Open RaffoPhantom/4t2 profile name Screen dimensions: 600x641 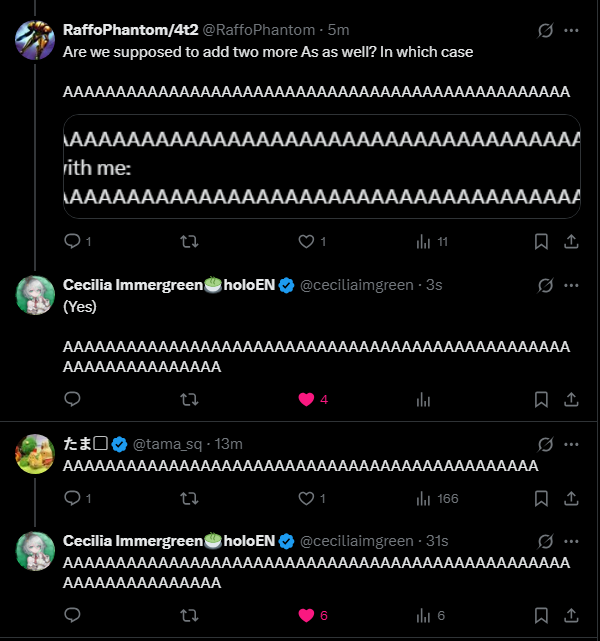pyautogui.click(x=130, y=30)
